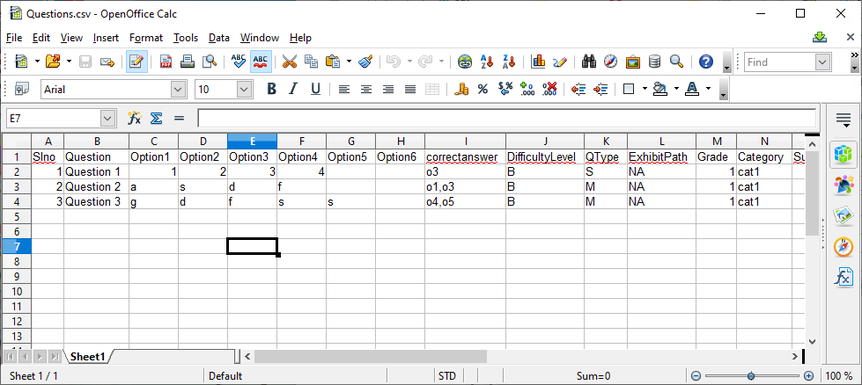Viewport: 862px width, 385px height.
Task: Toggle Italic formatting
Action: [x=293, y=89]
